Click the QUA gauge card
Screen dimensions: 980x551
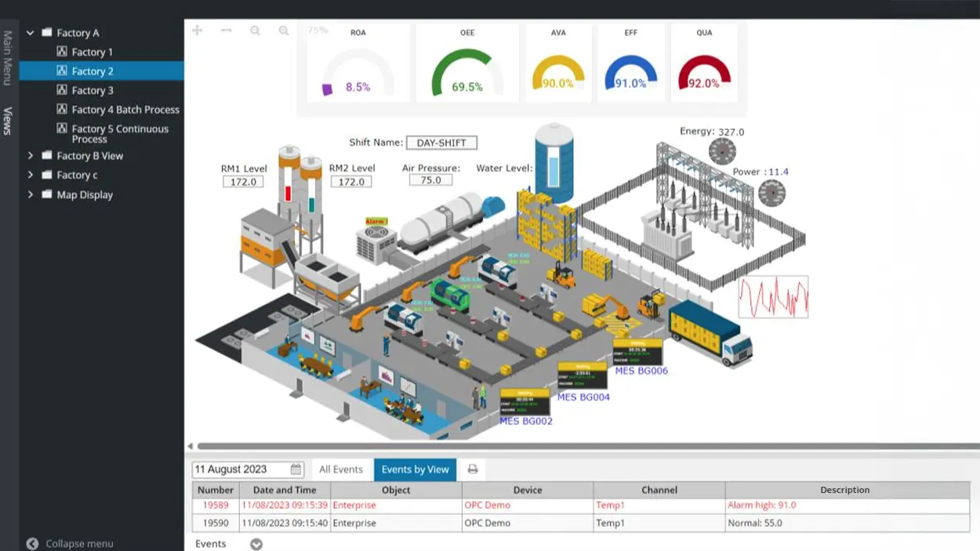click(704, 63)
